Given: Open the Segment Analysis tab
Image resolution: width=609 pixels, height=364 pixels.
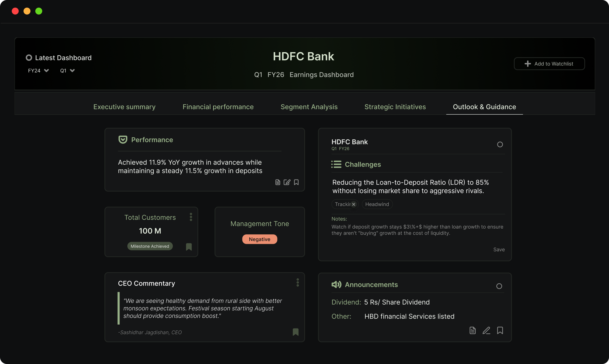Looking at the screenshot, I should click(x=309, y=107).
